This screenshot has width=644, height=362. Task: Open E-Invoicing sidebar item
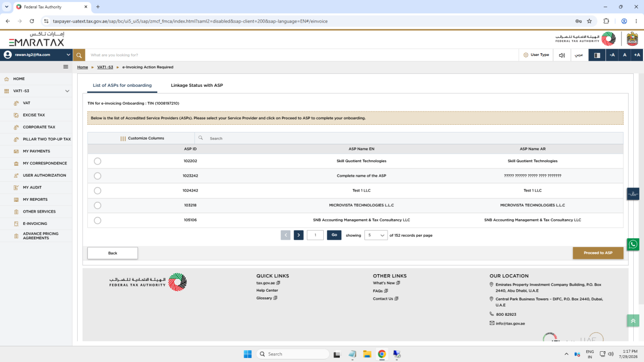(x=35, y=224)
